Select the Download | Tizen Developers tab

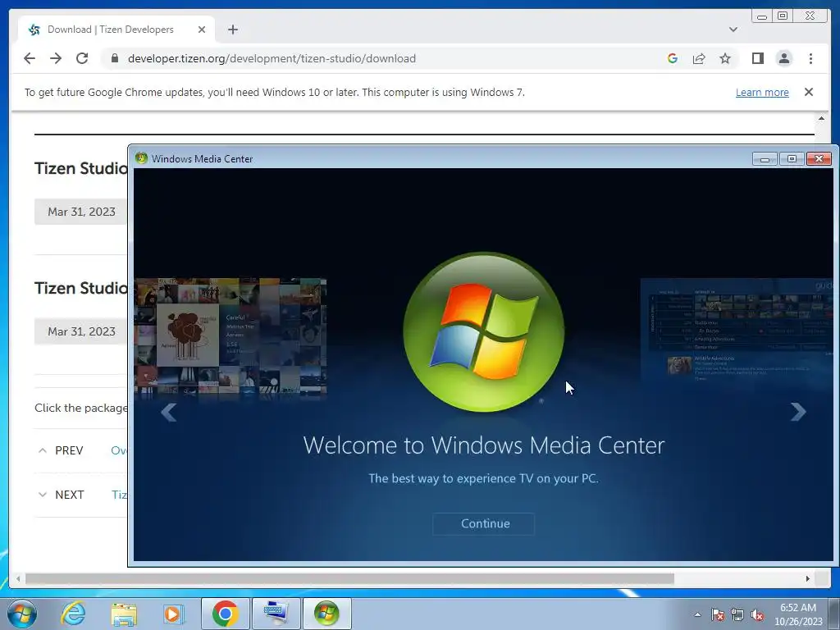tap(116, 30)
